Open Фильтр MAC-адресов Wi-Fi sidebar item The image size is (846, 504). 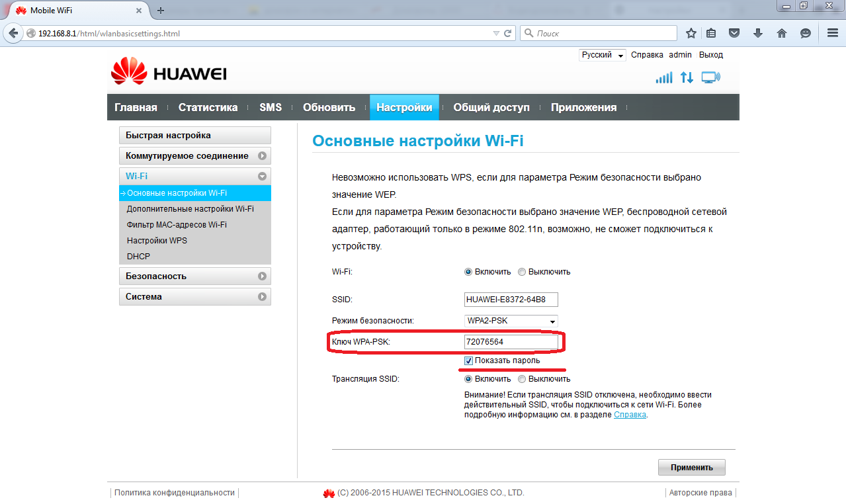177,225
